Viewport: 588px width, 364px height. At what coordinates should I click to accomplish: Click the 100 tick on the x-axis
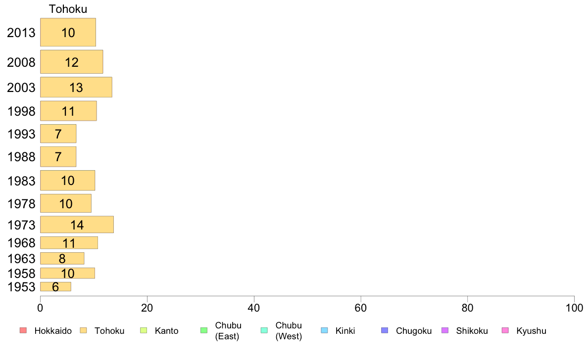tap(574, 308)
